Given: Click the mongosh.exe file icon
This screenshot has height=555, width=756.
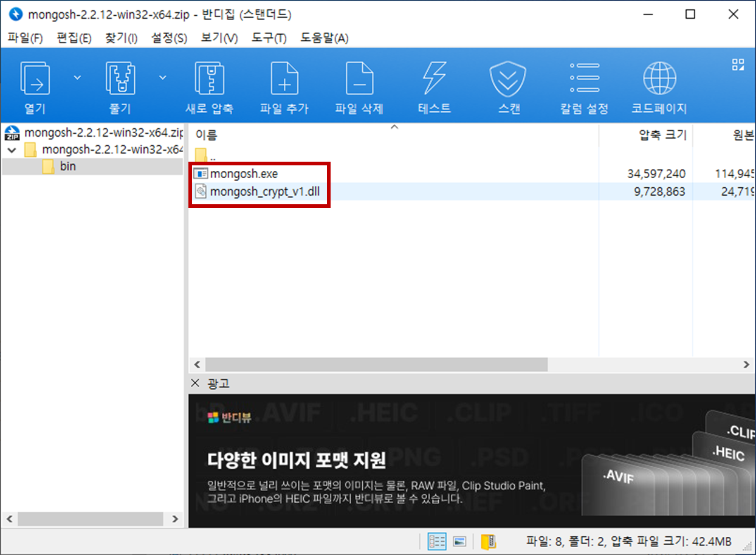Looking at the screenshot, I should 200,174.
